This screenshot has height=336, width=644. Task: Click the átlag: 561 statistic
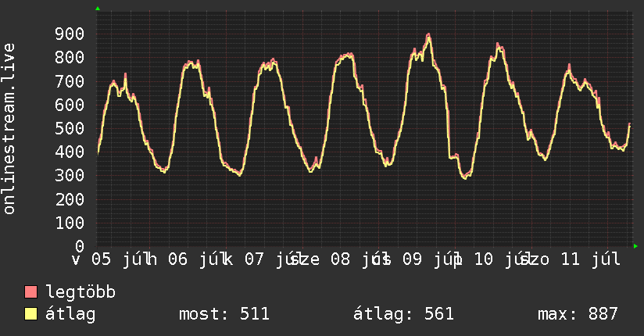click(x=403, y=314)
